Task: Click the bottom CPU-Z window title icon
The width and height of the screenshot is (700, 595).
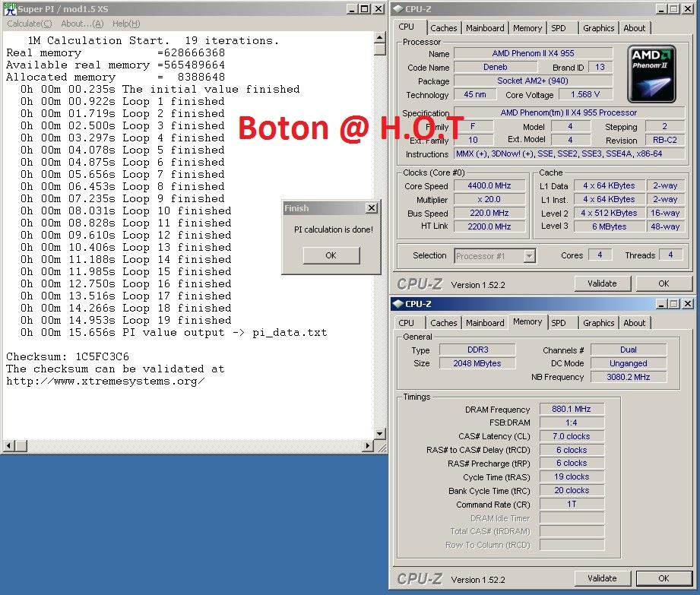Action: pos(399,304)
